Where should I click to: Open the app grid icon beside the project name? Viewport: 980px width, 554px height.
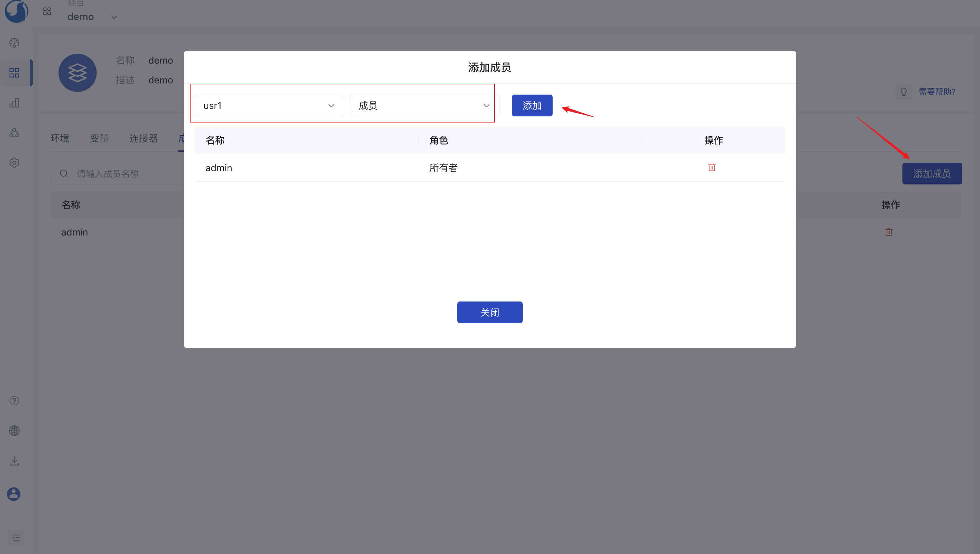pos(47,12)
